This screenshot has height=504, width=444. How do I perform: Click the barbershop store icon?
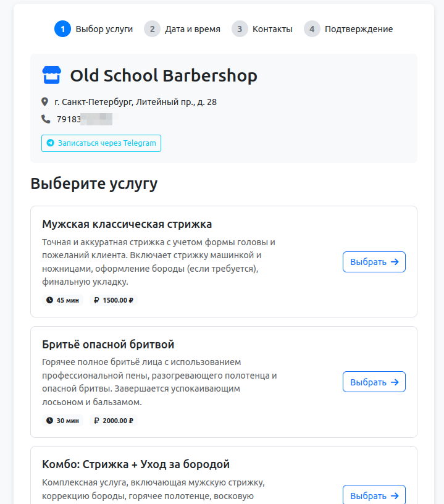[52, 75]
